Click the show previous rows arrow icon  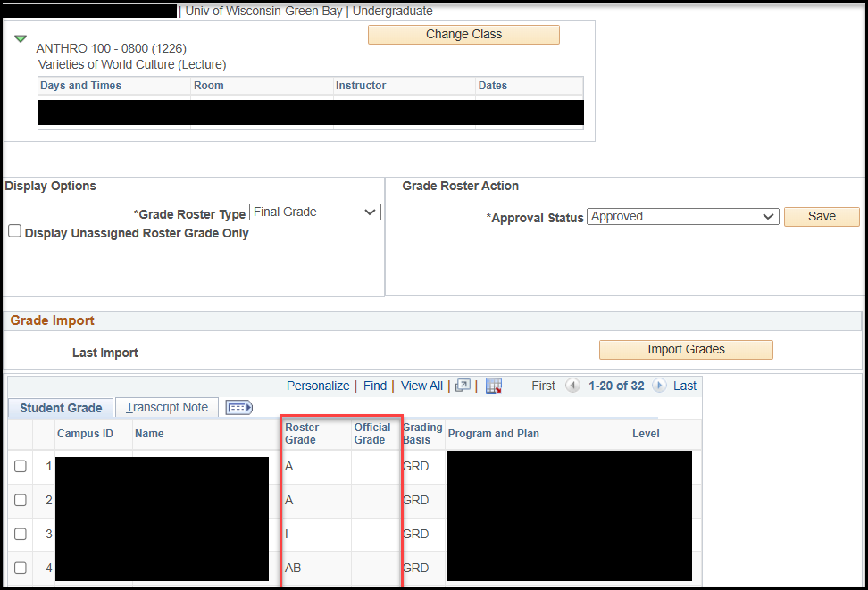(573, 386)
